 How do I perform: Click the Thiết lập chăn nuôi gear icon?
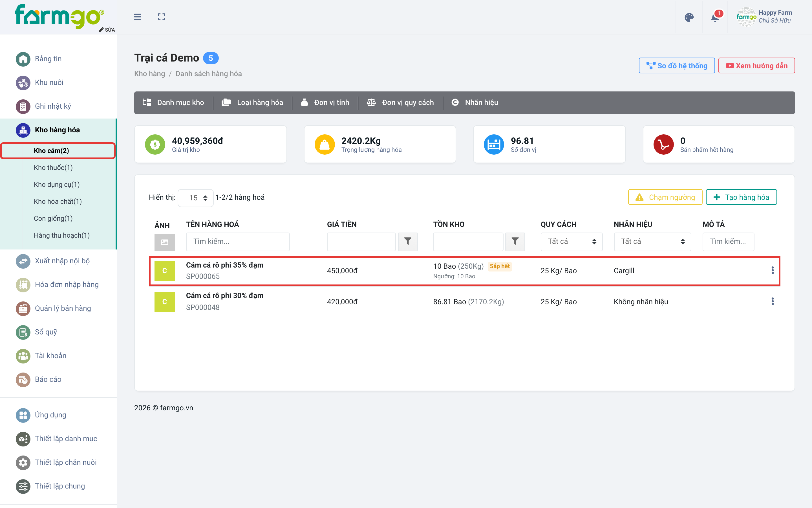click(x=23, y=463)
